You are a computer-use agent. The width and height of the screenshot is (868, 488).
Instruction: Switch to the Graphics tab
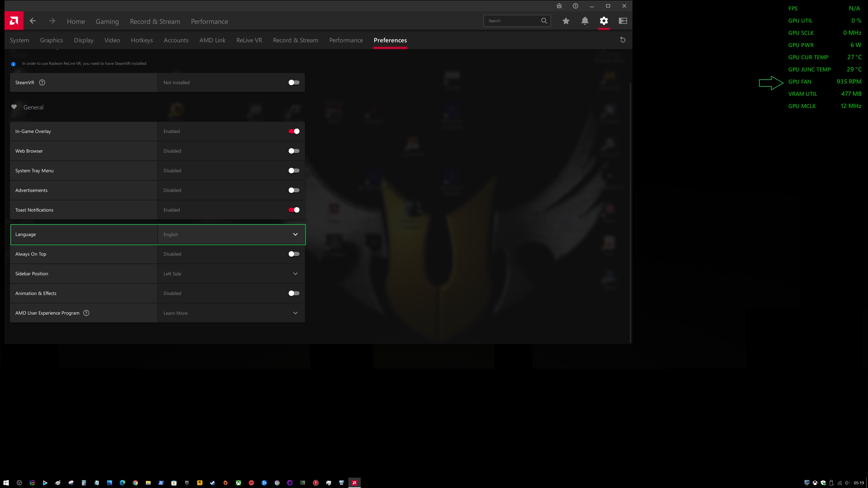point(52,40)
